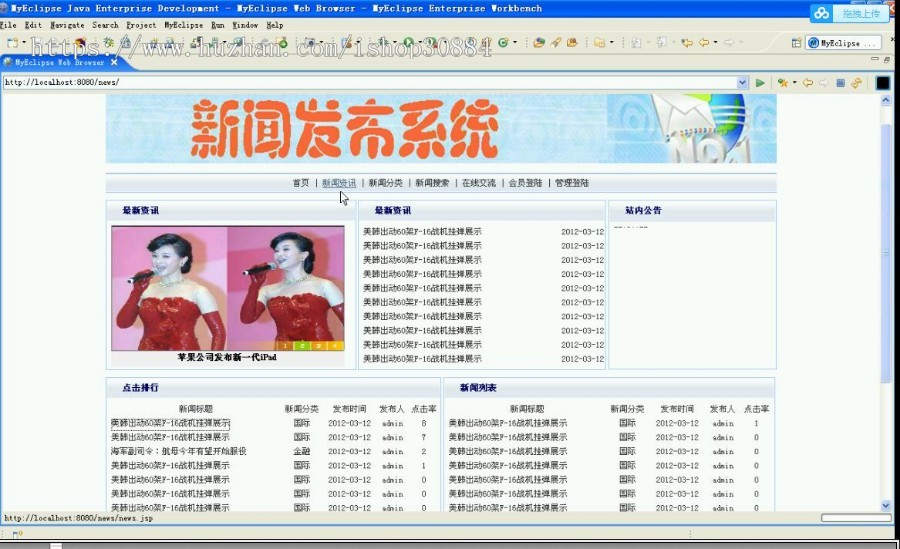900x549 pixels.
Task: Go to 首页 in the navigation bar
Action: tap(301, 183)
